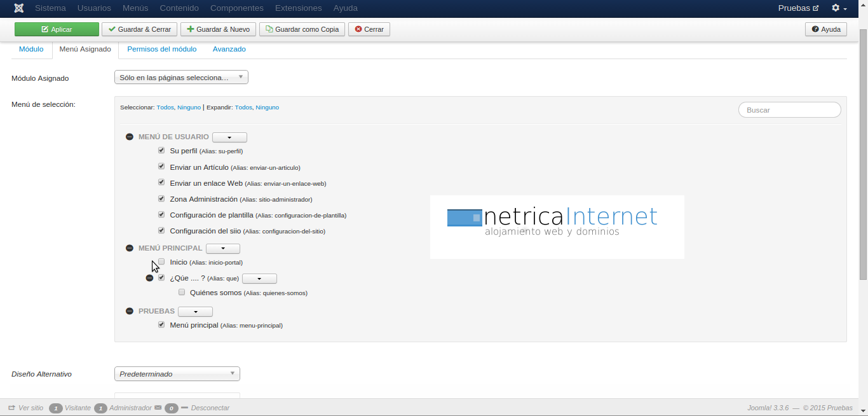Screen dimensions: 868x416
Task: Enable the Inicio menu item checkbox
Action: 161,261
